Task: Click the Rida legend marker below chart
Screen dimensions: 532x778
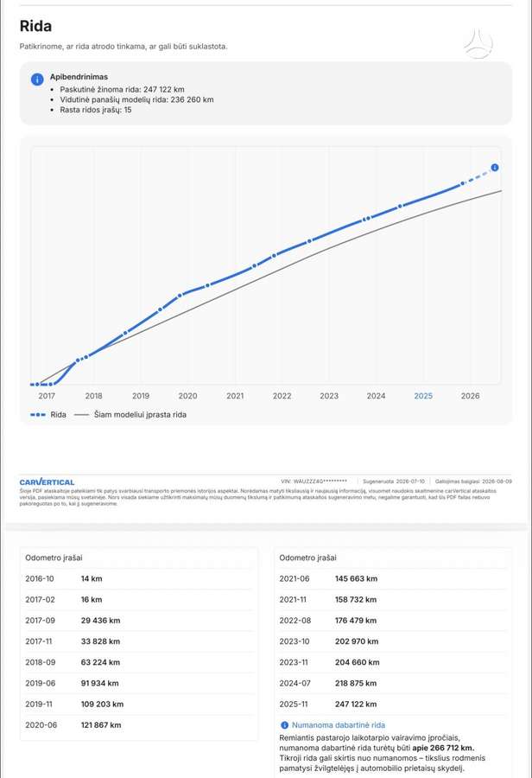Action: [x=38, y=415]
